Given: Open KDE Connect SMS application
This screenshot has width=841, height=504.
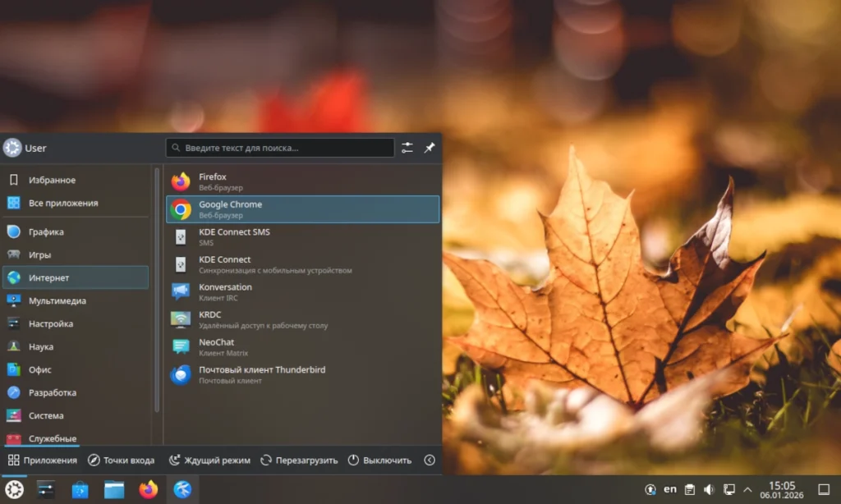Looking at the screenshot, I should coord(302,237).
